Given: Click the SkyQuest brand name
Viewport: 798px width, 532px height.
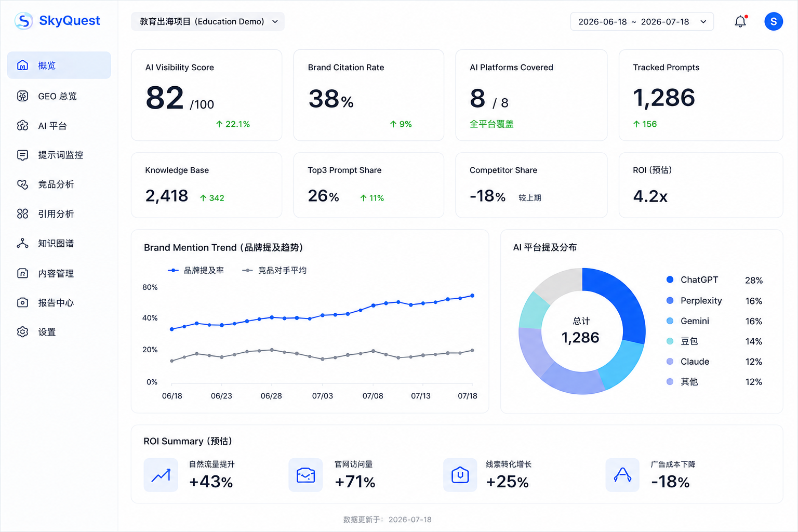Looking at the screenshot, I should (70, 21).
